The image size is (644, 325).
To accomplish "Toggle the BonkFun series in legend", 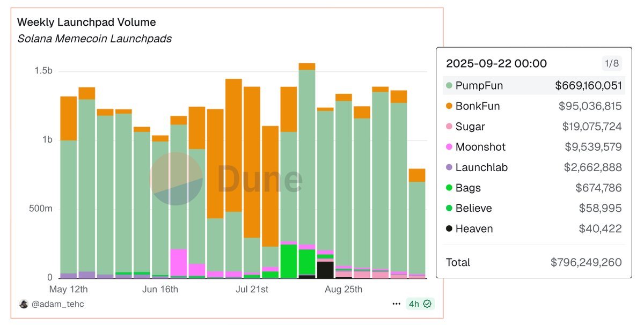I will 478,106.
